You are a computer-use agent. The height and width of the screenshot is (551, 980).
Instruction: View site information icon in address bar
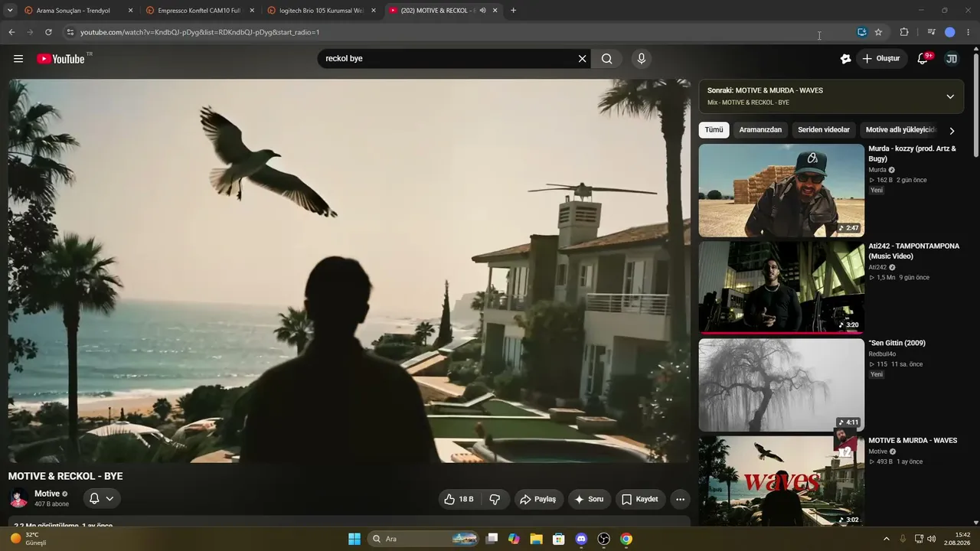(70, 32)
